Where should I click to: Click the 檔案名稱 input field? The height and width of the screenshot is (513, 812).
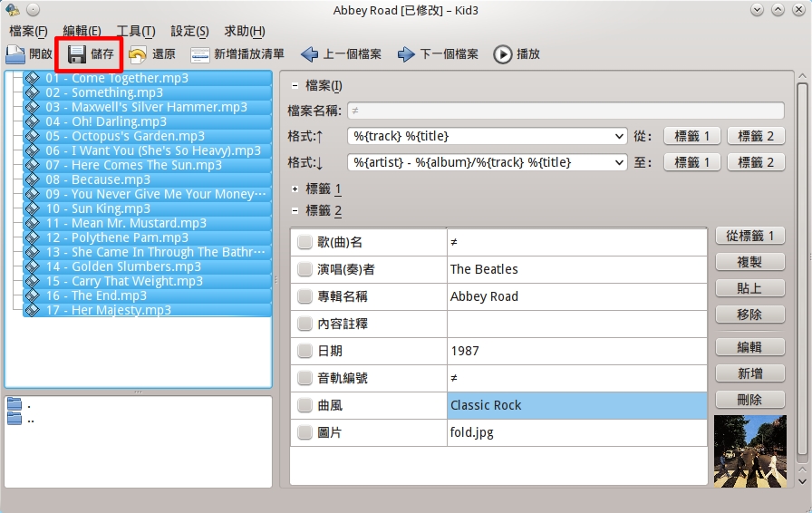coord(565,111)
